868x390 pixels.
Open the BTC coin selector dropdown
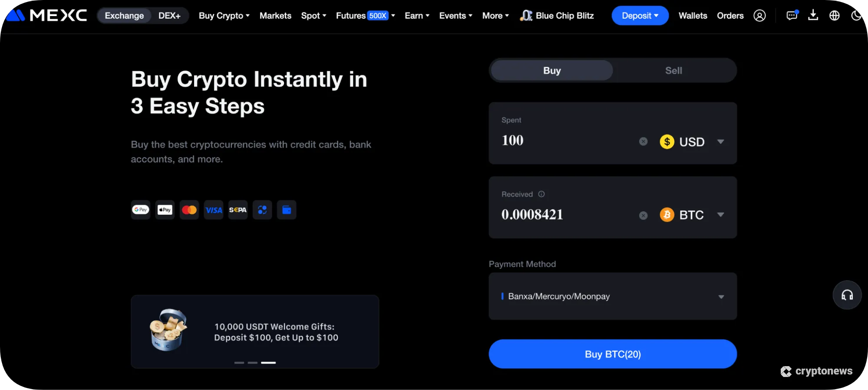692,214
